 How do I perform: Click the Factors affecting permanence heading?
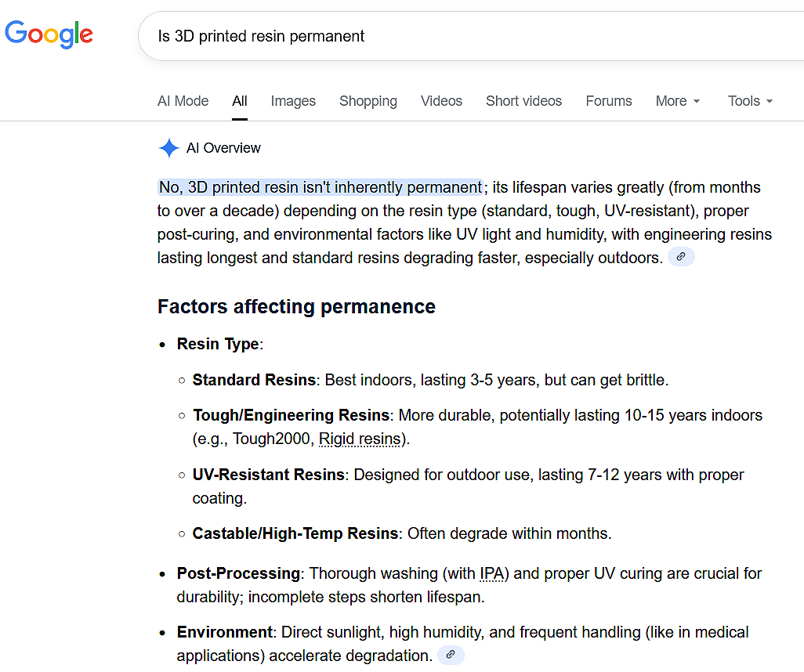click(296, 306)
